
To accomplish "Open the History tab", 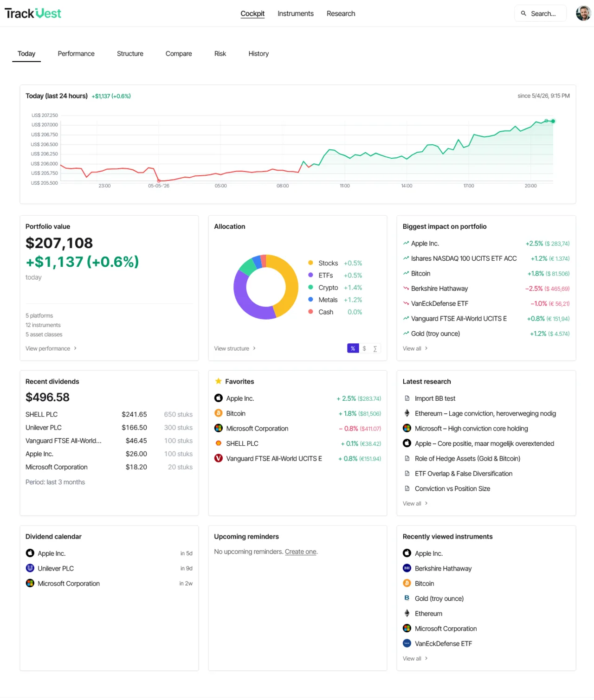I will 258,54.
